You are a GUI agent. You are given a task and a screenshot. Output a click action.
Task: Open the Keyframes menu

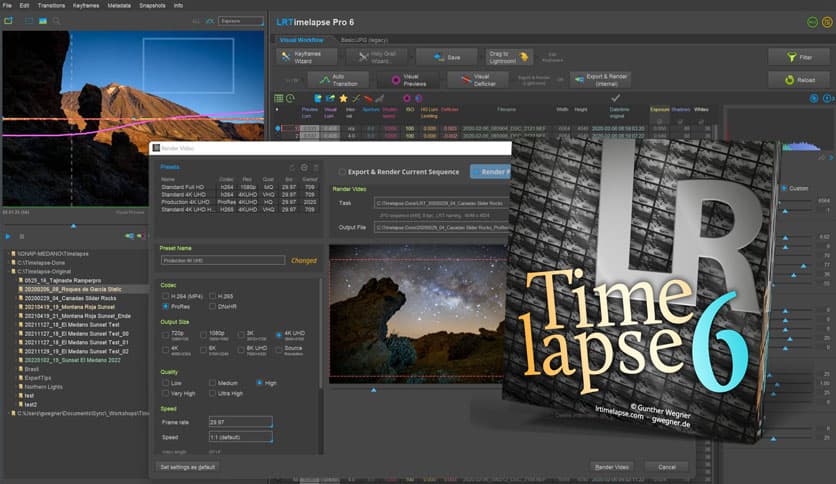[86, 5]
